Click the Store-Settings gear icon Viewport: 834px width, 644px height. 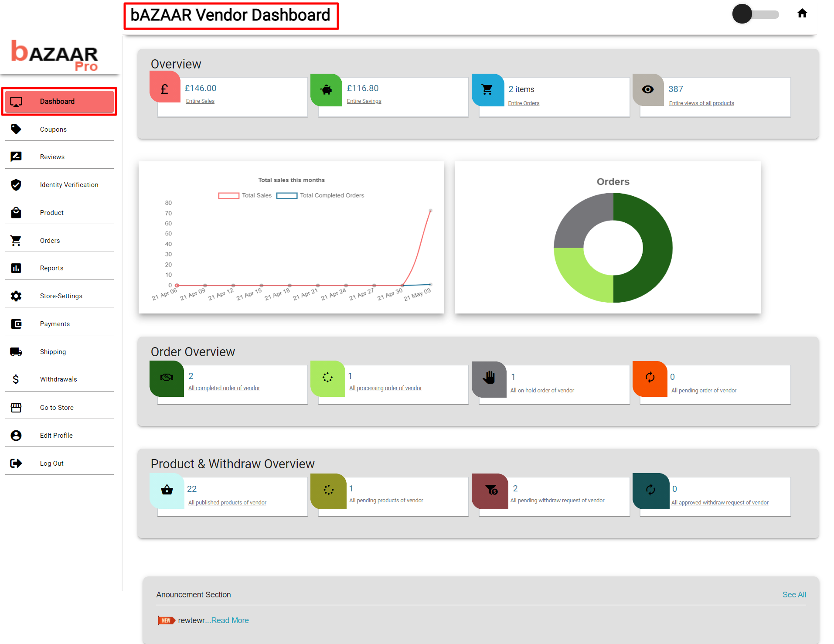coord(16,296)
